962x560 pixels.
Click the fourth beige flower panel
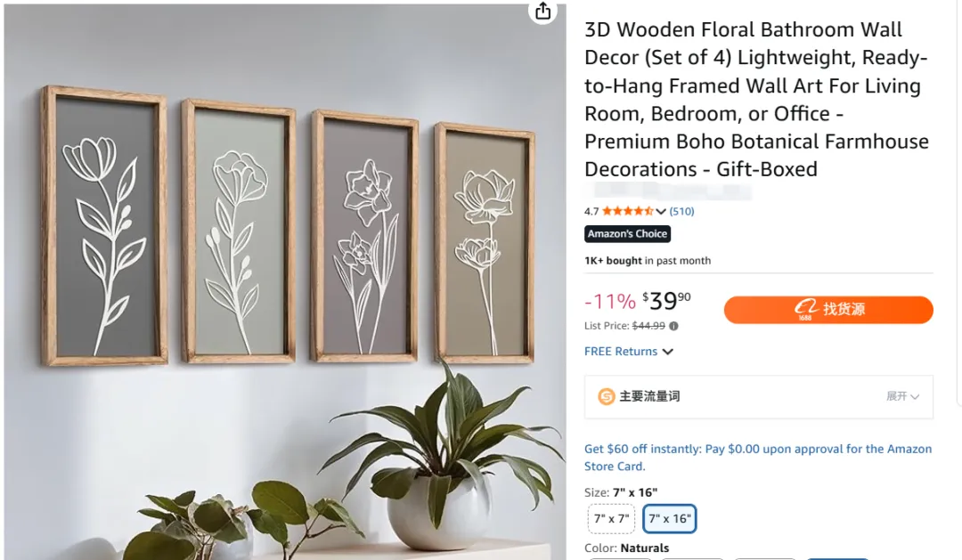[x=485, y=243]
